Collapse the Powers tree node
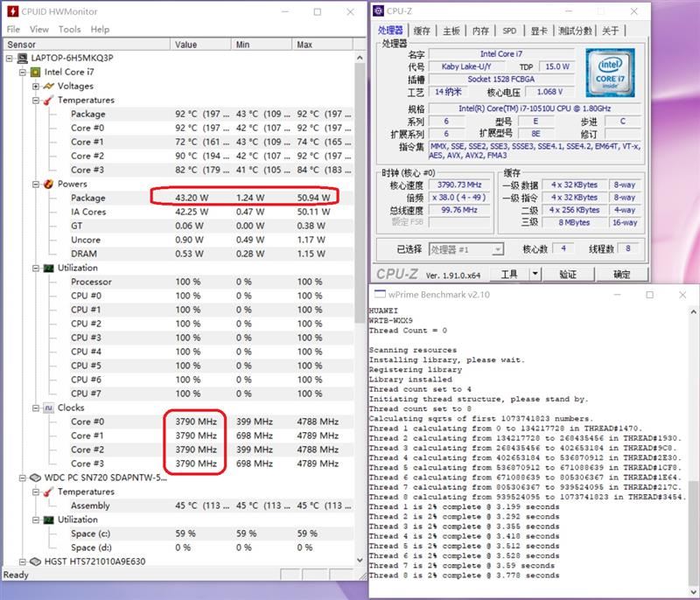The image size is (700, 600). click(x=36, y=185)
